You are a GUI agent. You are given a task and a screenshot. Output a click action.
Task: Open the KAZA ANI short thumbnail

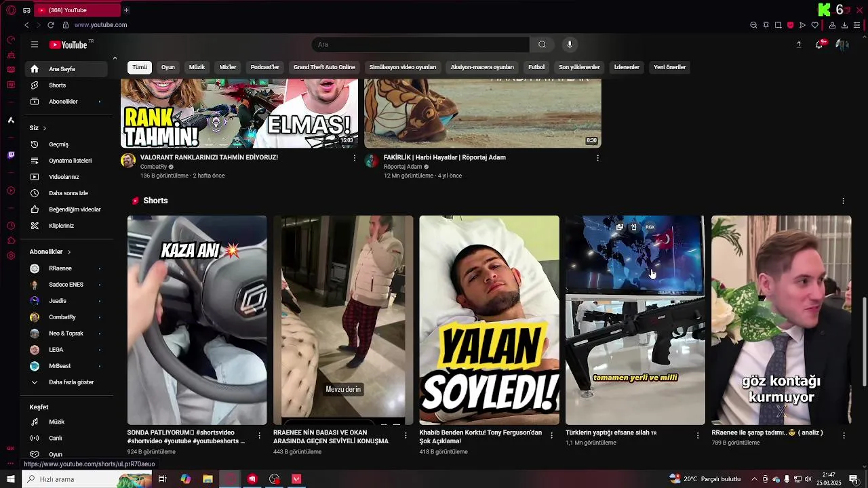coord(197,320)
